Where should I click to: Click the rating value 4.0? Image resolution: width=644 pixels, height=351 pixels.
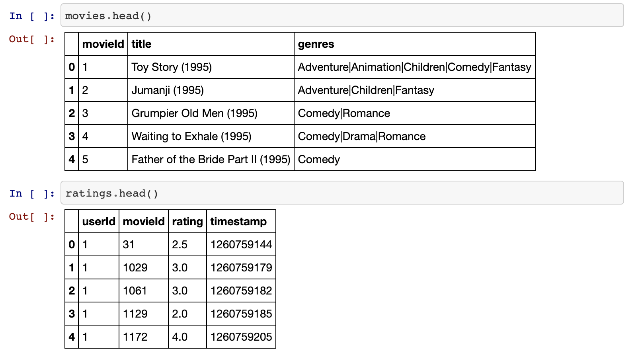point(180,337)
